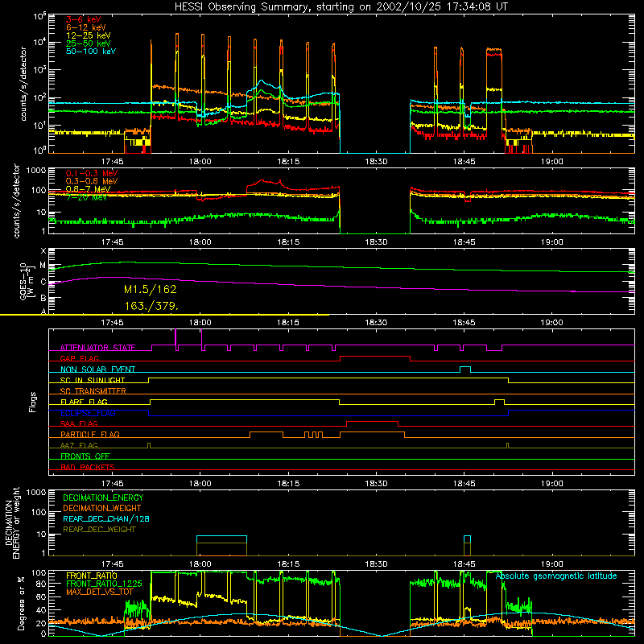Click counts/s/detector axis title of keV panel
The height and width of the screenshot is (644, 644).
23,84
